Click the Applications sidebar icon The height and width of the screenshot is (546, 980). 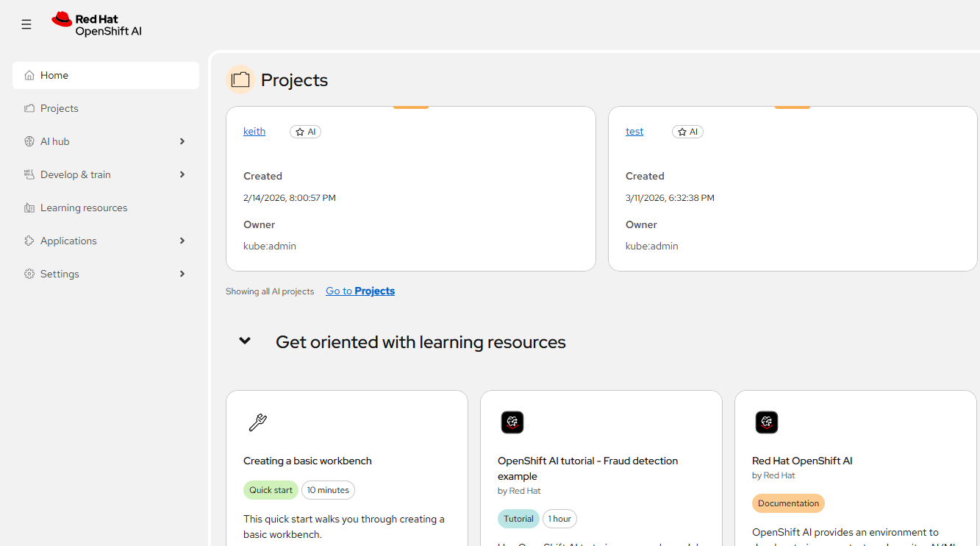click(x=29, y=241)
